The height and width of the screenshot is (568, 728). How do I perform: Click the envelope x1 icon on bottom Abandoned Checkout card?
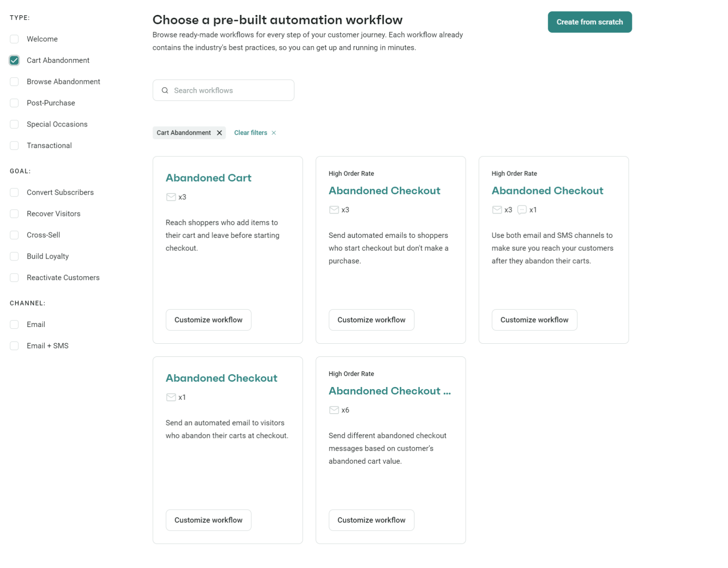tap(171, 397)
